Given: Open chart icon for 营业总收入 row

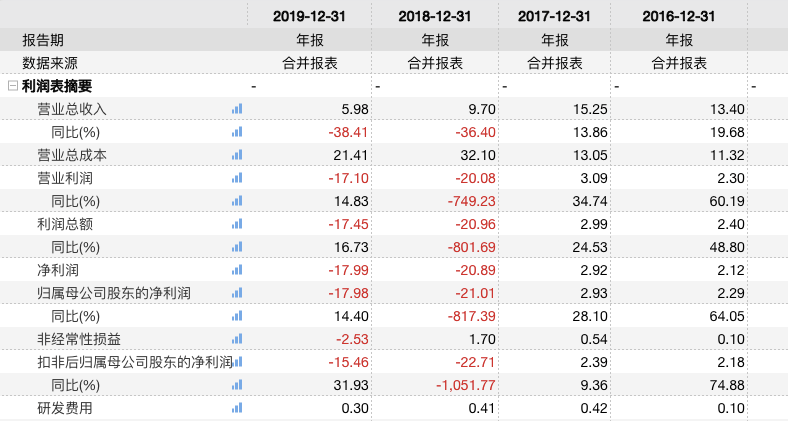Looking at the screenshot, I should click(x=237, y=109).
